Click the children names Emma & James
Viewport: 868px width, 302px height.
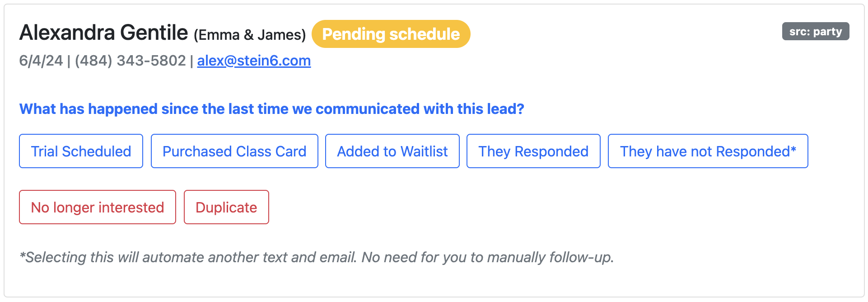coord(250,35)
